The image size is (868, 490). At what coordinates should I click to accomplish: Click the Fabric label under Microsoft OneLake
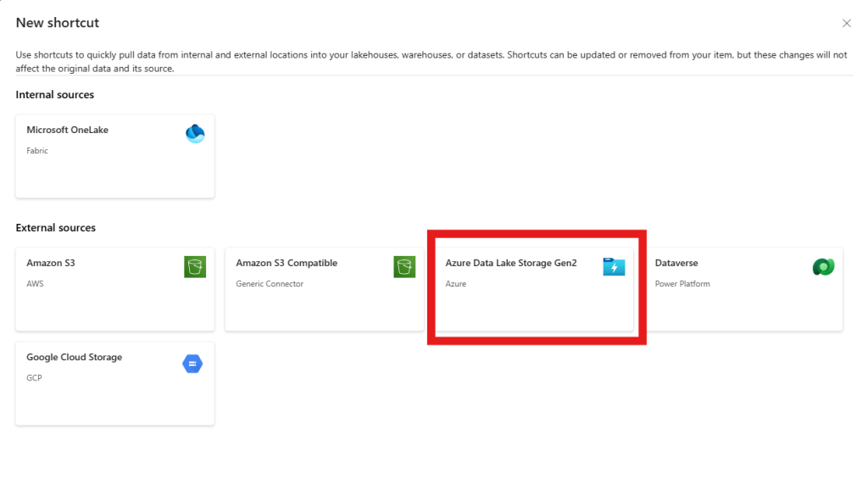point(37,151)
